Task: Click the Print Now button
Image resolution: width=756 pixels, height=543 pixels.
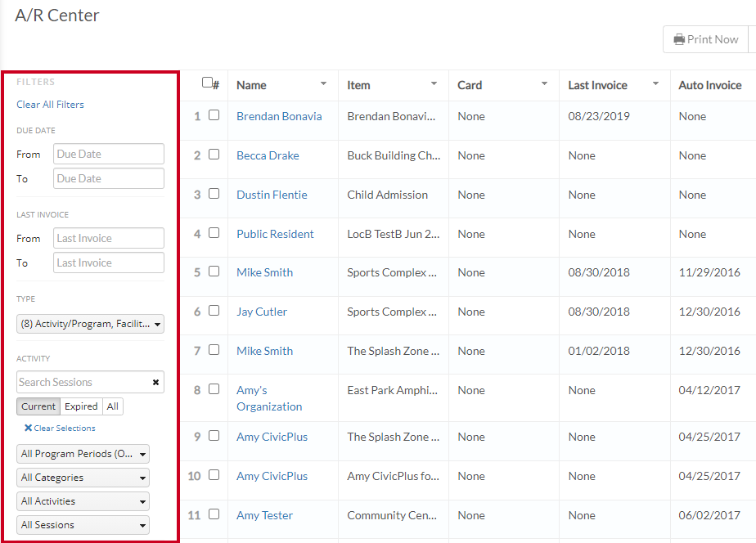Action: tap(706, 39)
